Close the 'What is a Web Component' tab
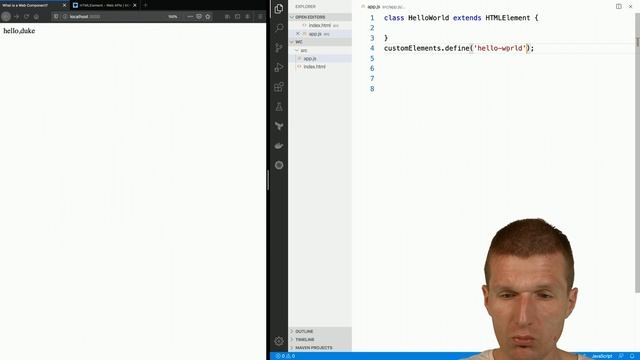Screen dimensions: 640x360 point(64,5)
